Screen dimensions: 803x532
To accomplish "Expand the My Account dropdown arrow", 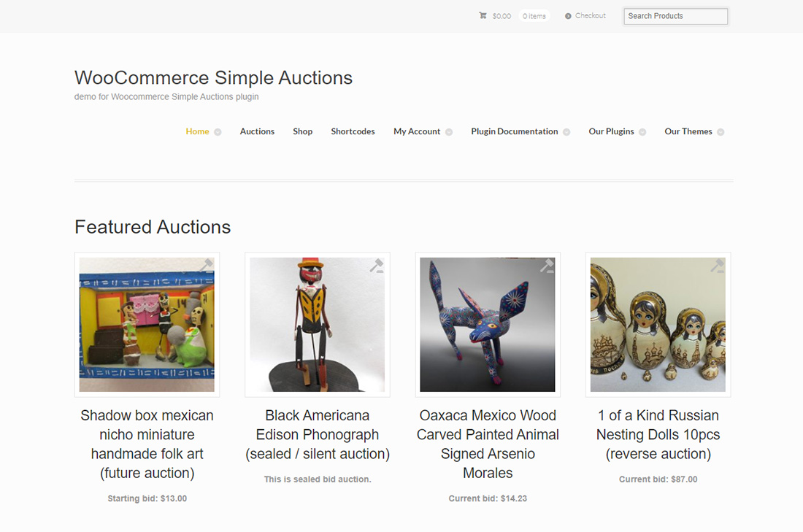I will (449, 132).
